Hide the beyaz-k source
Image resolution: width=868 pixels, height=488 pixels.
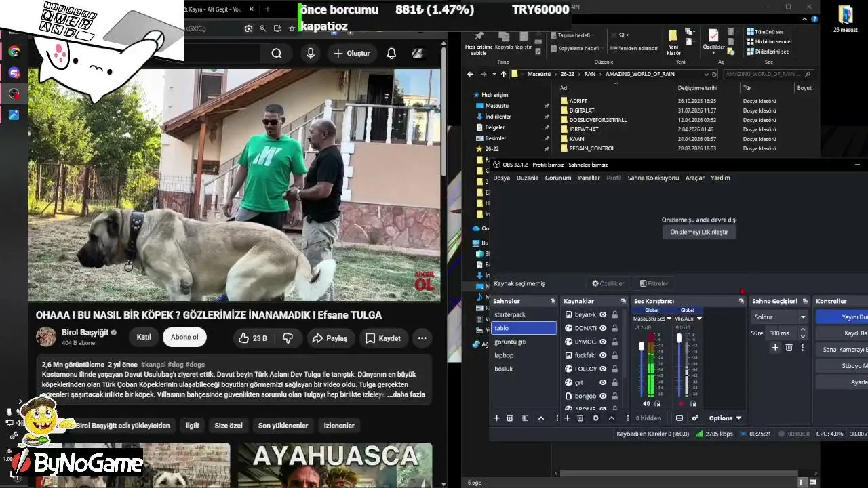(603, 314)
